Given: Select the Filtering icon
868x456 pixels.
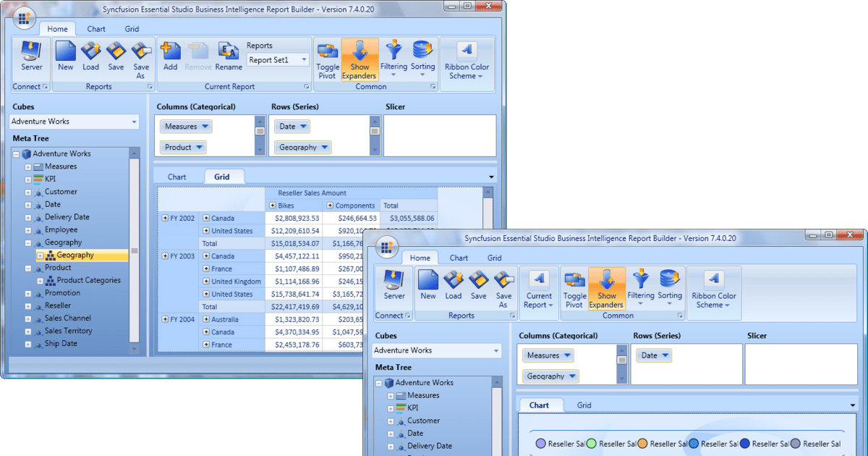Looking at the screenshot, I should (x=393, y=58).
